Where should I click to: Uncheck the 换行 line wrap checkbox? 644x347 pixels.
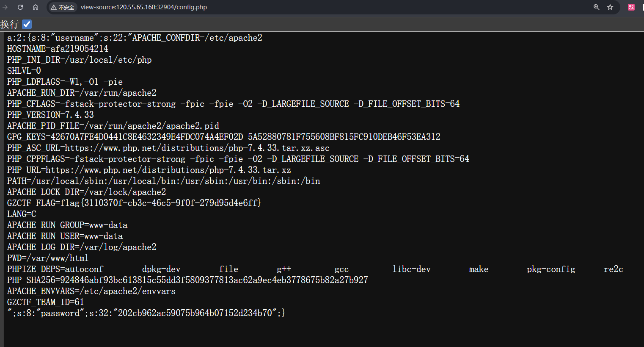[27, 24]
